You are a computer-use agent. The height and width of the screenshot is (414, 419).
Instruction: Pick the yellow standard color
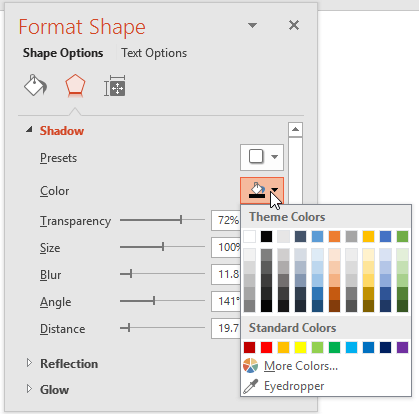(300, 347)
